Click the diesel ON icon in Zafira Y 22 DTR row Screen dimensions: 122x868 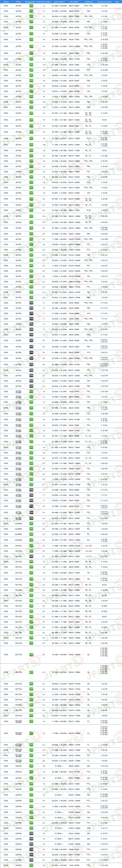tap(31, 860)
